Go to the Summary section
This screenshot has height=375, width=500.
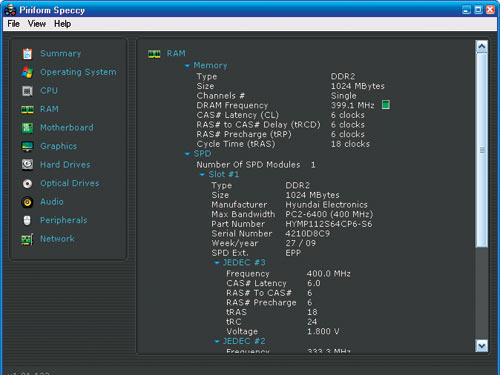pyautogui.click(x=61, y=54)
